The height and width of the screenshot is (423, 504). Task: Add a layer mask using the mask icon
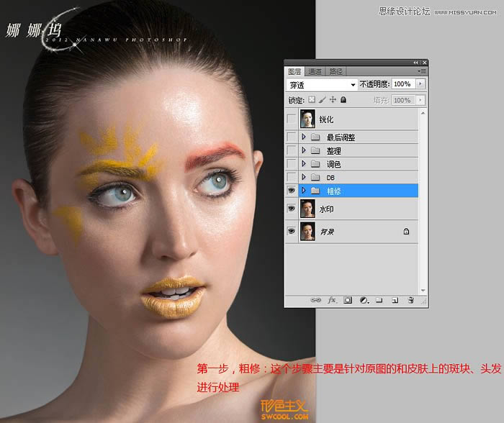347,300
